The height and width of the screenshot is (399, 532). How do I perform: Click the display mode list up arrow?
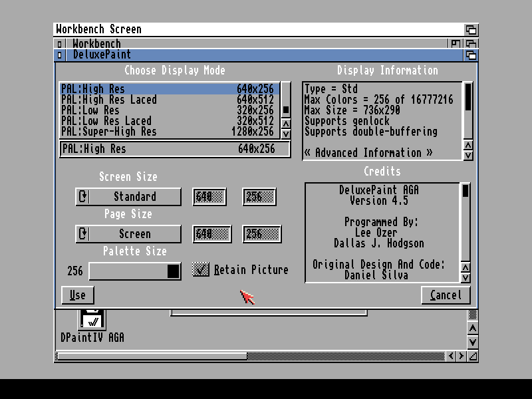tap(286, 124)
